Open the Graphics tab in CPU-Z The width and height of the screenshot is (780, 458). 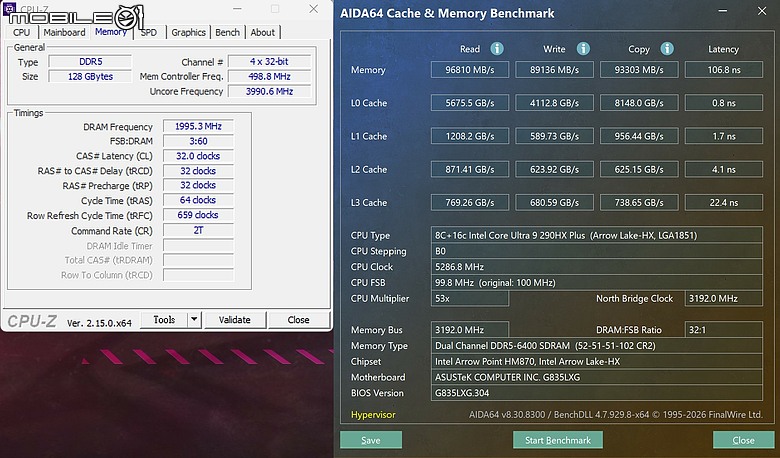189,32
